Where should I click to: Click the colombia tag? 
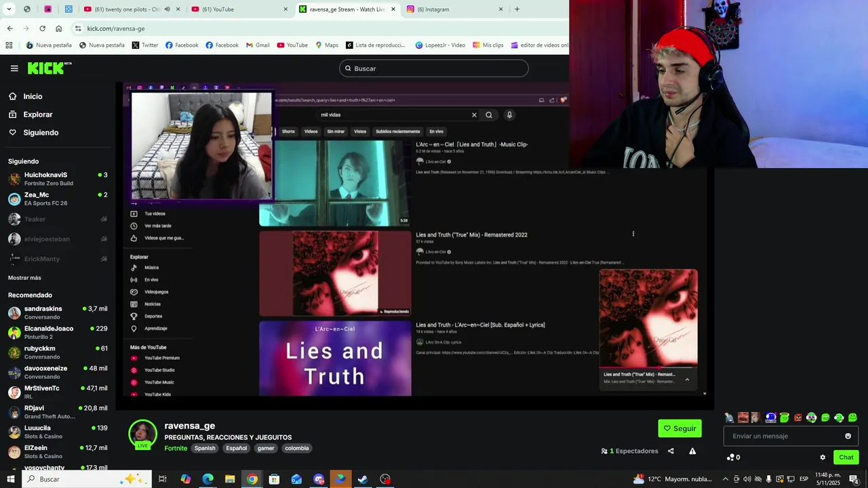click(x=296, y=448)
